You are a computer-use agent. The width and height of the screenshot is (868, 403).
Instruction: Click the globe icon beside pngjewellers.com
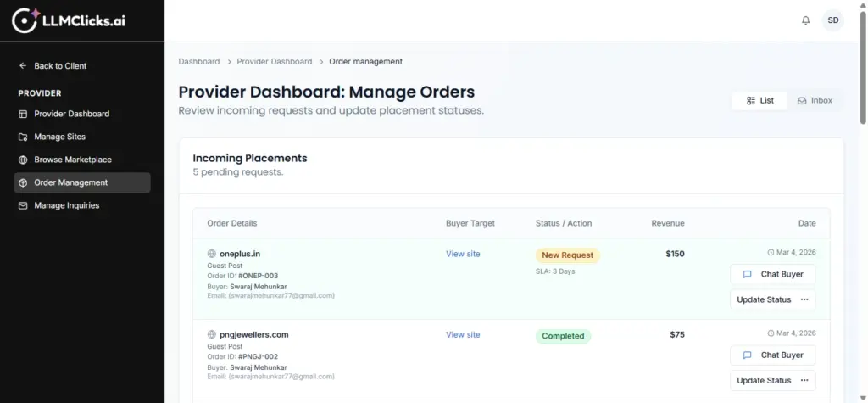[x=212, y=335]
